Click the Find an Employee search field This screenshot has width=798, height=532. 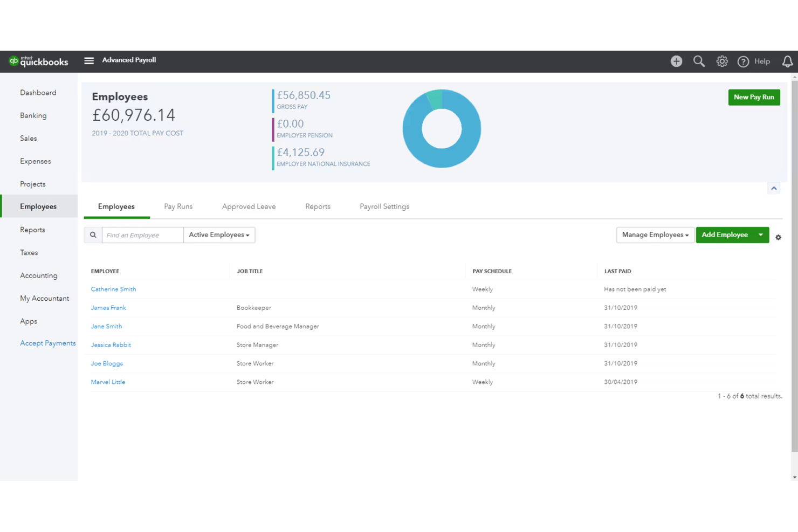point(143,235)
